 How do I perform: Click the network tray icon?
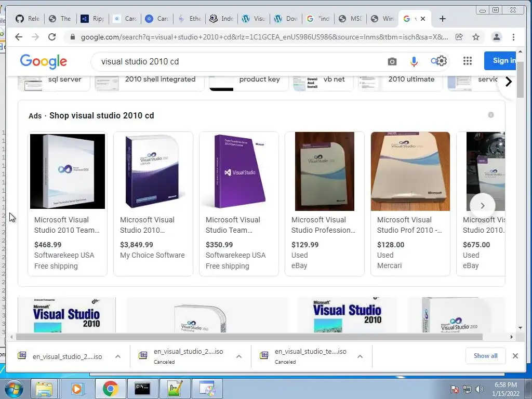[x=467, y=389]
